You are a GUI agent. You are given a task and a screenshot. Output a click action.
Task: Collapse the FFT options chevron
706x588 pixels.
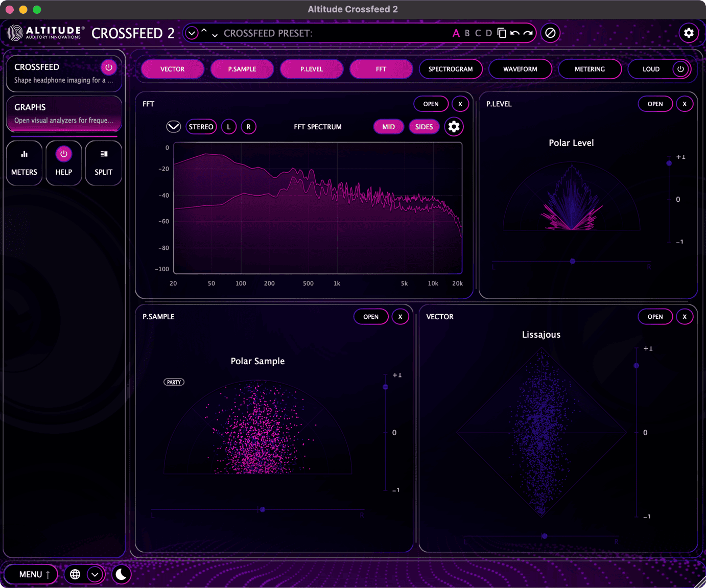(174, 127)
